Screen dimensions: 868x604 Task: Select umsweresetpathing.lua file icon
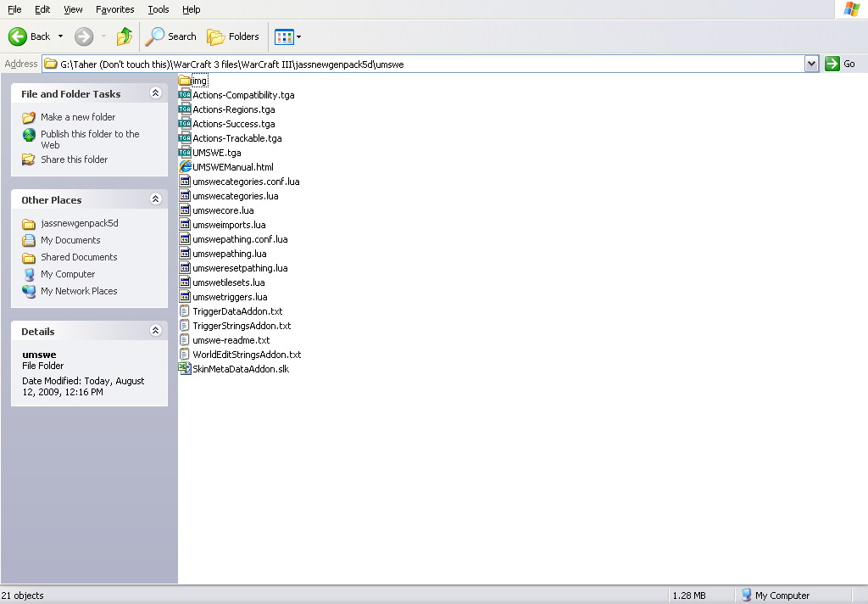click(185, 268)
